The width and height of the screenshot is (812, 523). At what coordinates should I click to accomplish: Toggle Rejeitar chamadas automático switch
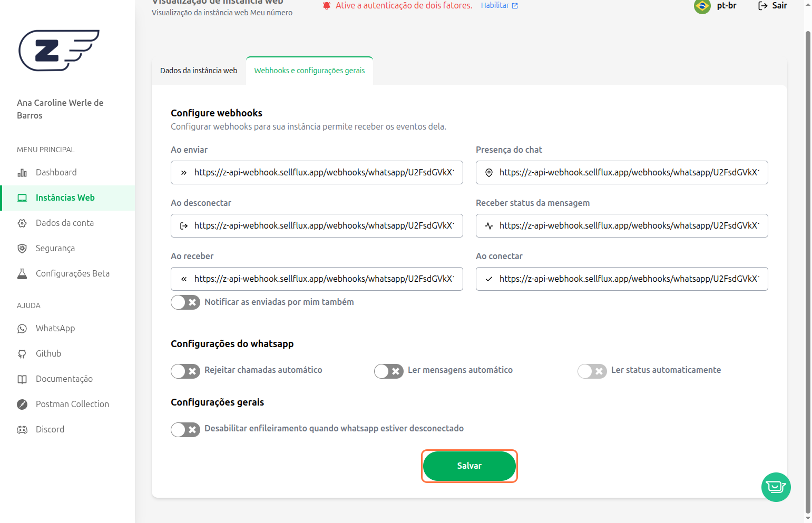[x=185, y=371]
